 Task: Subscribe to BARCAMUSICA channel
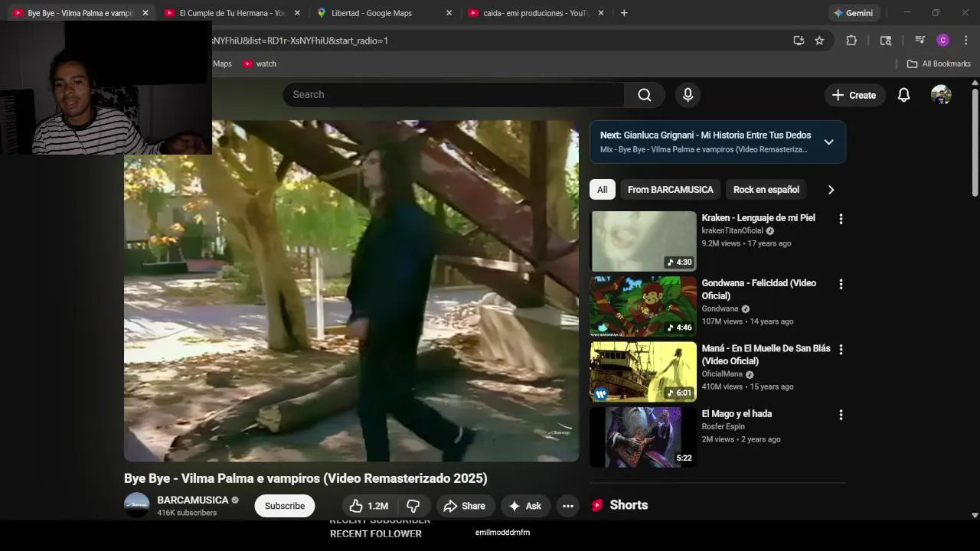click(285, 506)
